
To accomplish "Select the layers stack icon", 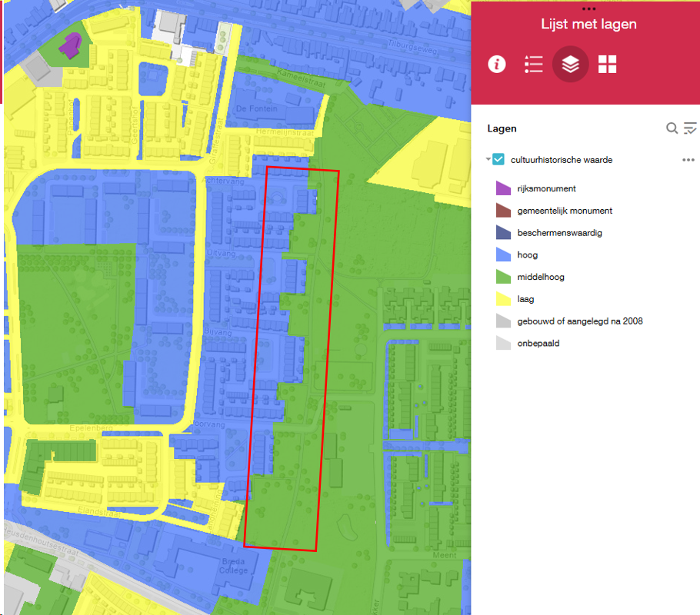I will pyautogui.click(x=571, y=65).
